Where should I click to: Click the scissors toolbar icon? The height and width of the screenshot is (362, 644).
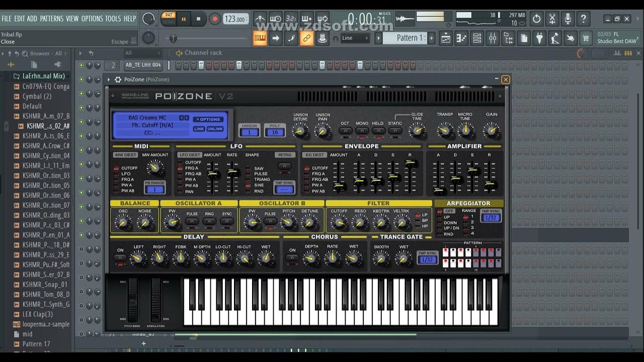[552, 19]
